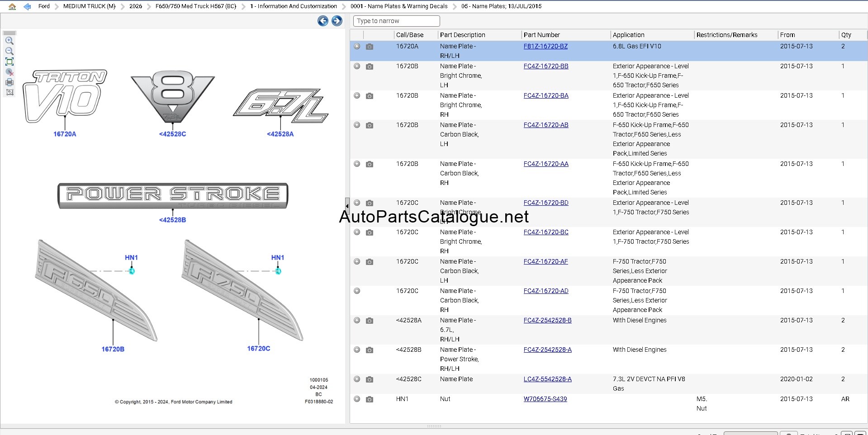Click the Restrictions/Remarks column header

click(x=726, y=35)
